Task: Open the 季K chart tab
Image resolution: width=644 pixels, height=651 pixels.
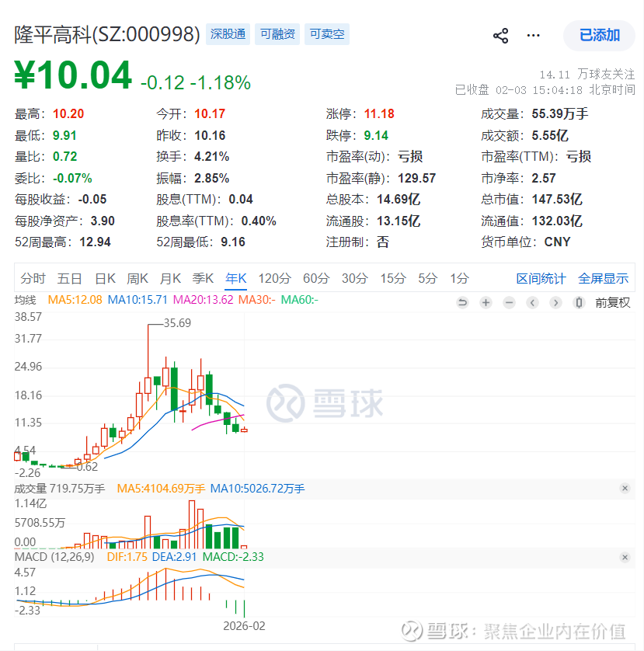Action: (x=203, y=278)
